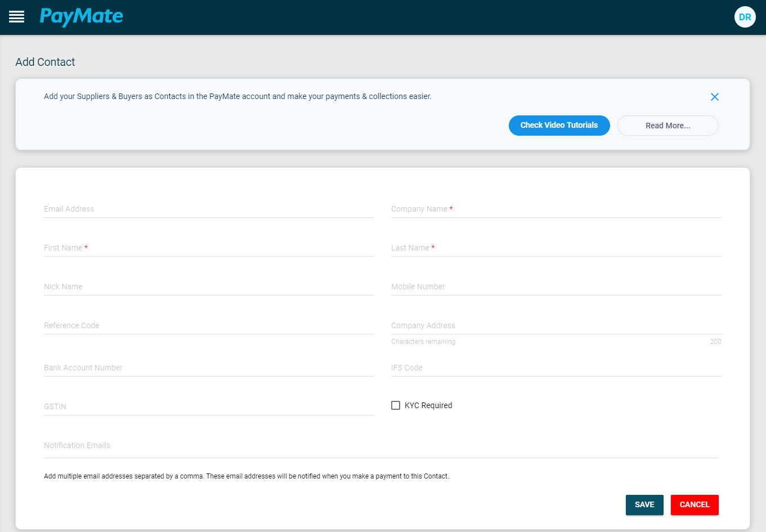
Task: Click the PayMate logo
Action: click(81, 16)
